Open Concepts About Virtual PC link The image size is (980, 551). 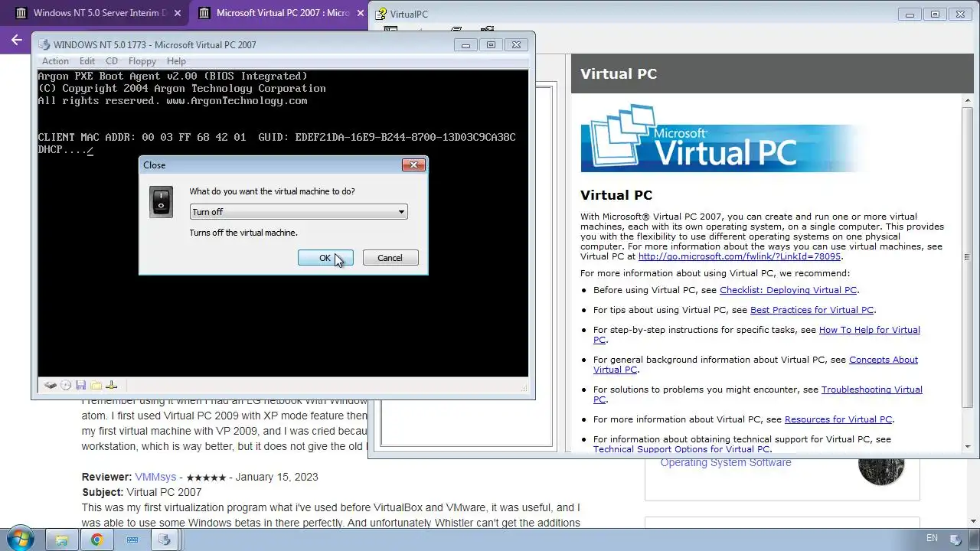(883, 360)
